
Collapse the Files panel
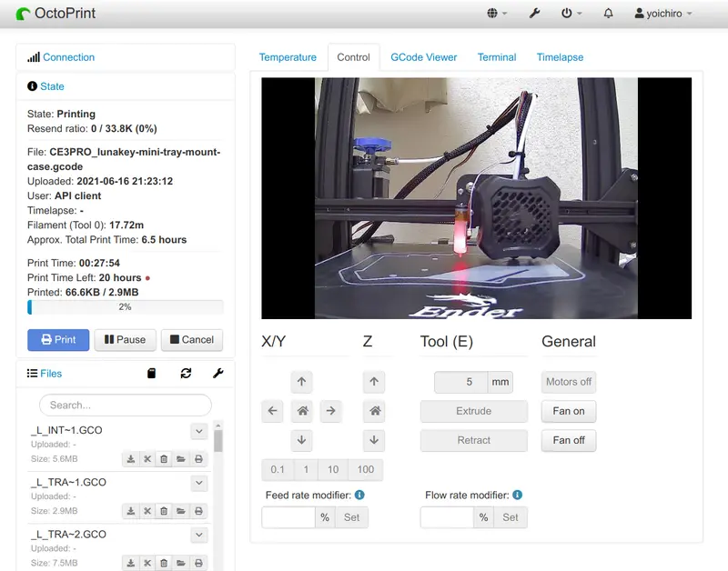click(51, 374)
